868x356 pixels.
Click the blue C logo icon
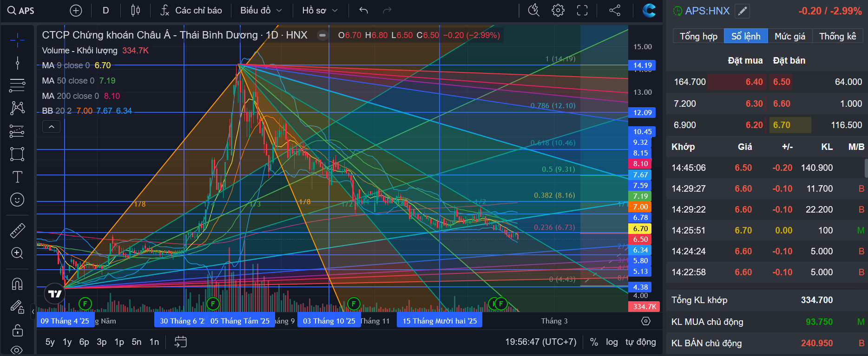649,10
